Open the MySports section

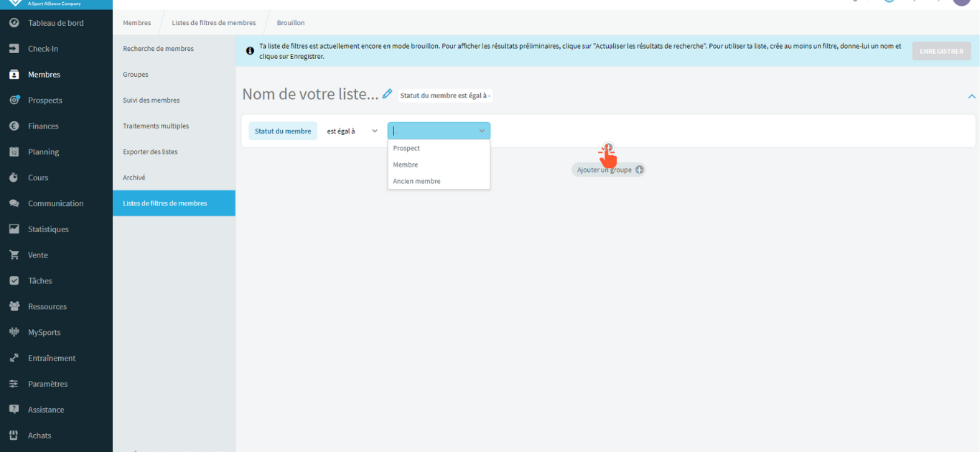56,333
